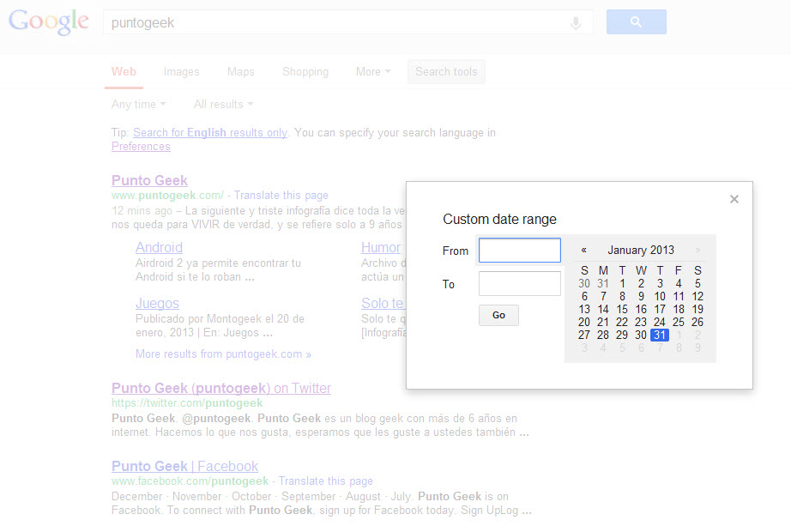The image size is (791, 532).
Task: Click Translate this page for Facebook result
Action: coord(326,481)
